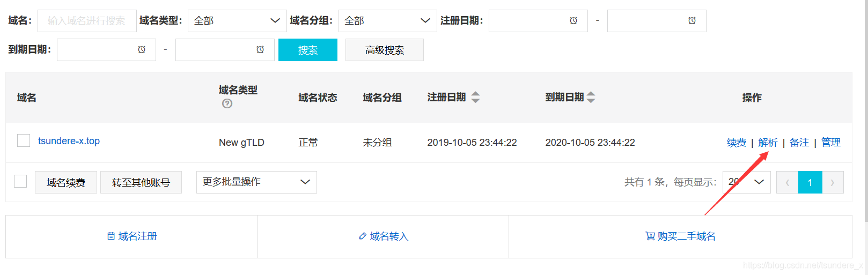
Task: Go to previous page arrow
Action: (788, 182)
